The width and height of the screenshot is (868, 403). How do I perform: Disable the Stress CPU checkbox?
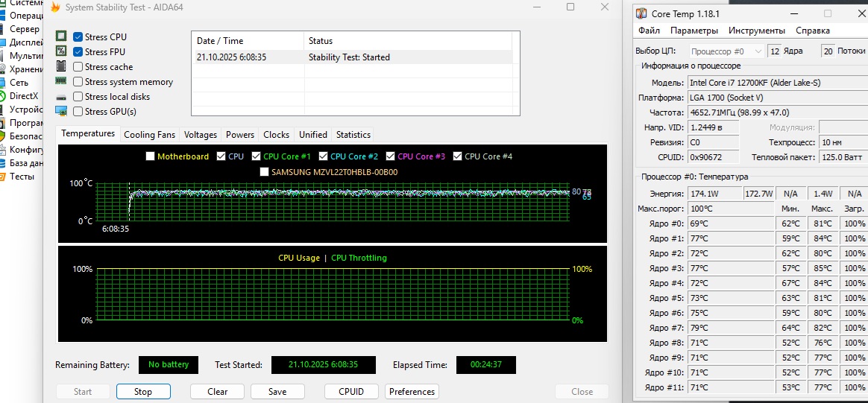click(78, 37)
